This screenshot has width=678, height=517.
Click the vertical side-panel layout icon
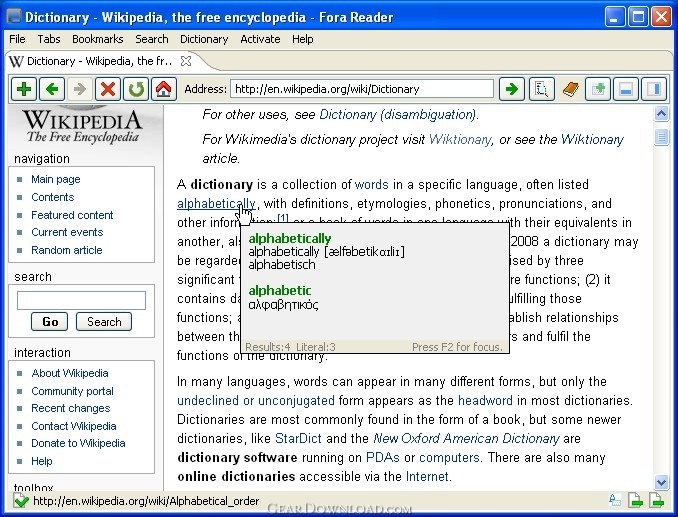coord(654,89)
